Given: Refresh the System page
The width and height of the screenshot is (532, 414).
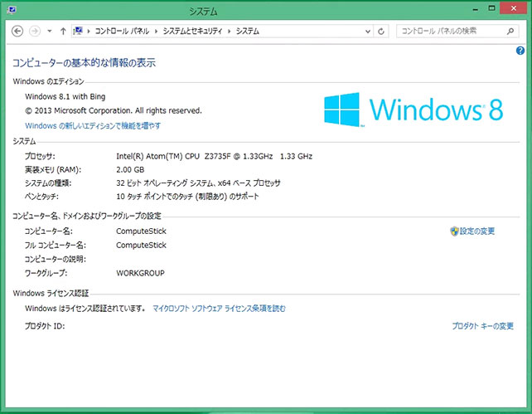Looking at the screenshot, I should [381, 32].
